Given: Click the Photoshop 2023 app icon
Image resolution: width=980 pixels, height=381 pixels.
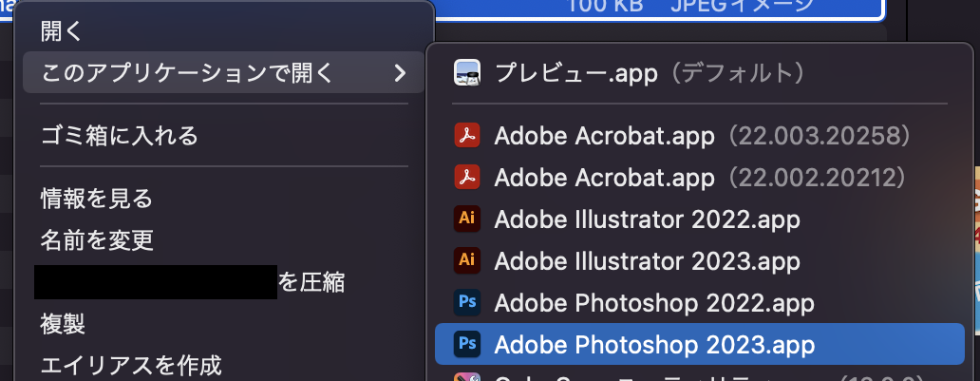Looking at the screenshot, I should [x=467, y=343].
